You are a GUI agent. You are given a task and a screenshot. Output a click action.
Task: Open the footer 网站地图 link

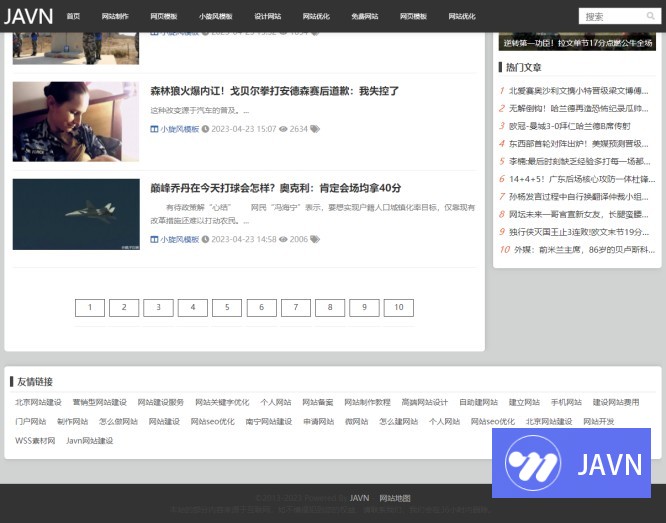click(x=395, y=498)
